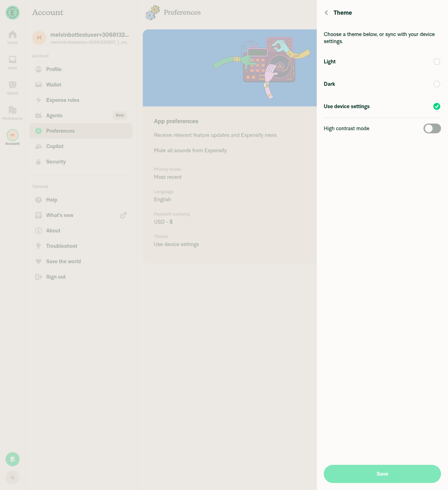The image size is (448, 490).
Task: Click the Troubleshoot lightbulb icon
Action: coord(38,246)
